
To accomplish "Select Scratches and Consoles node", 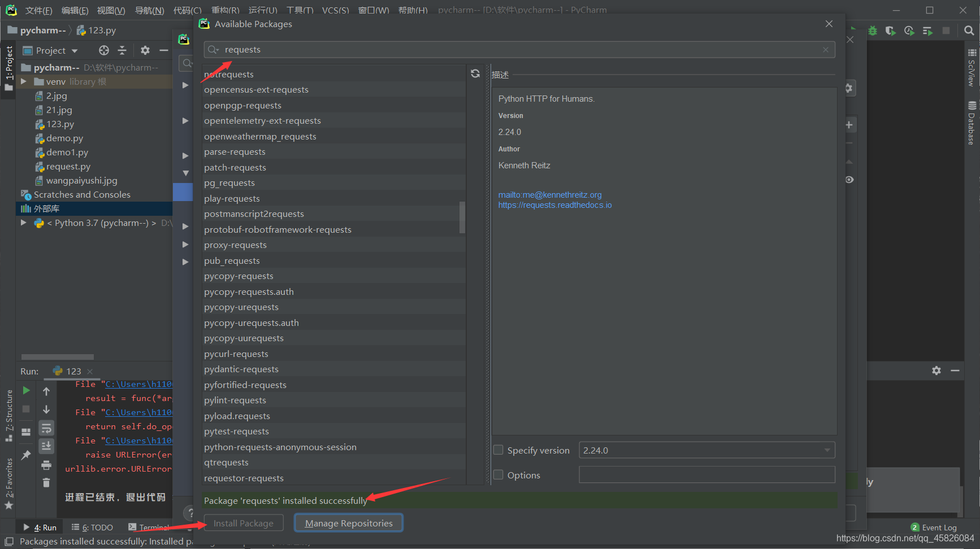I will [x=82, y=194].
